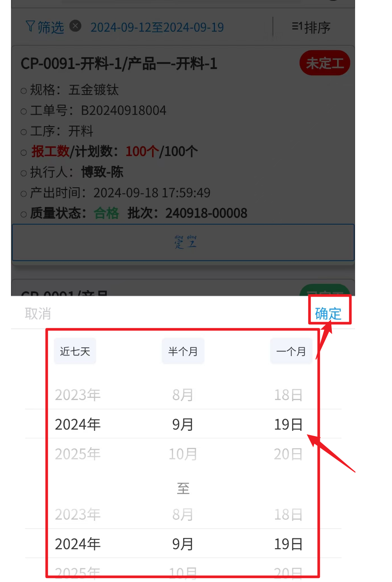Viewport: 392px width, 582px height.
Task: Clear the date filter with the X icon
Action: click(x=76, y=26)
